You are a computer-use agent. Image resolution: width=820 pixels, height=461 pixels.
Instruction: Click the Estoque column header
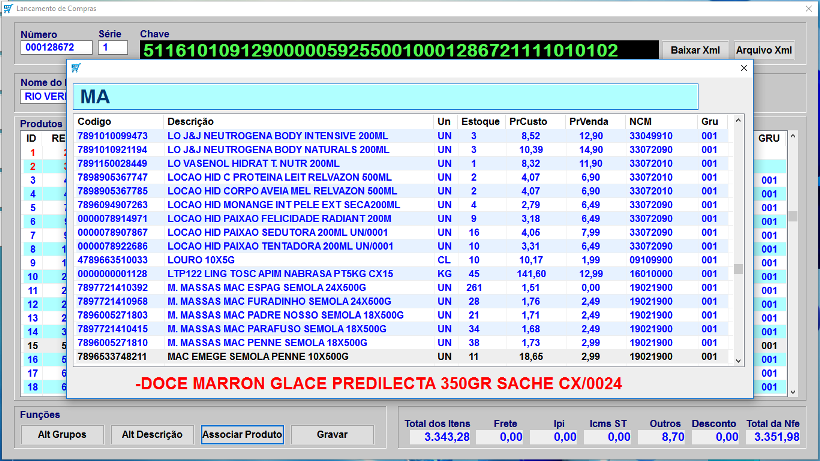[x=480, y=122]
